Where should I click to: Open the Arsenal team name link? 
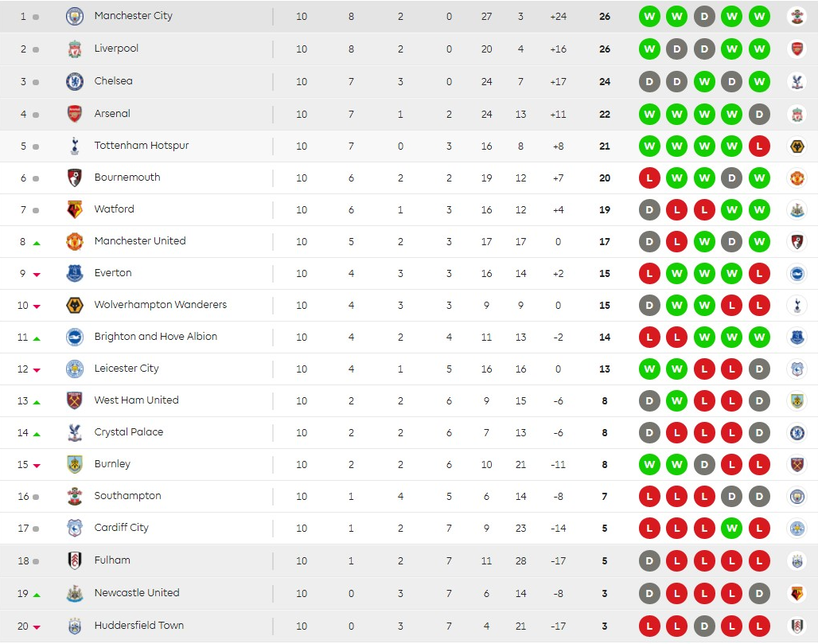click(x=112, y=114)
